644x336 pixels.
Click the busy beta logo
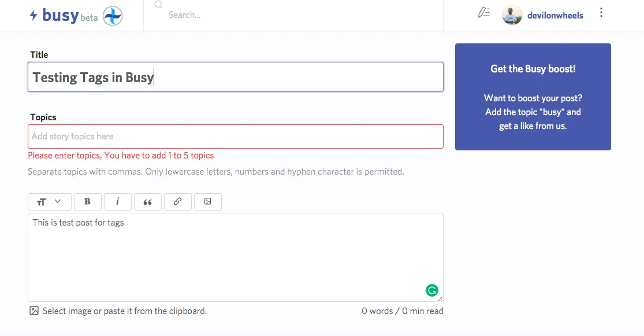pos(64,16)
